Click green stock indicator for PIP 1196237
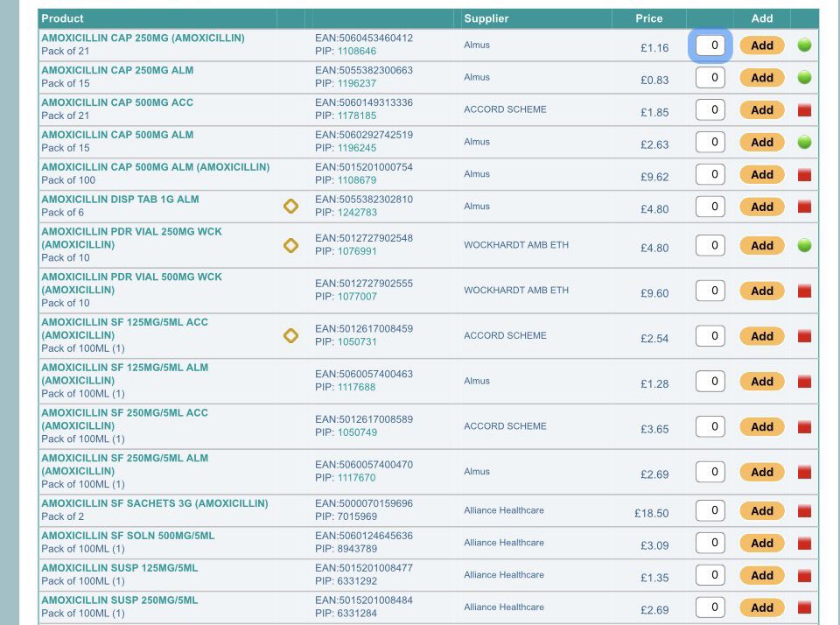840x625 pixels. coord(804,77)
